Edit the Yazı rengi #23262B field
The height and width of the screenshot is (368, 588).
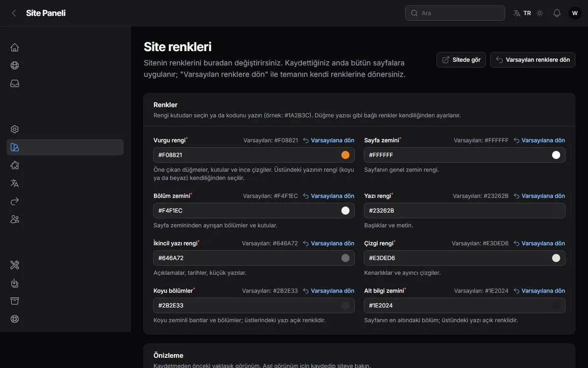pos(465,210)
